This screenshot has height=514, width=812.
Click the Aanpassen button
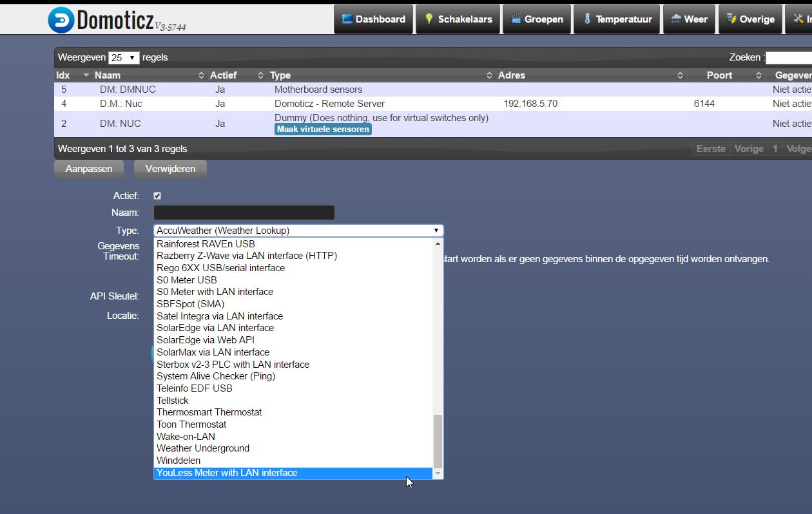[89, 169]
